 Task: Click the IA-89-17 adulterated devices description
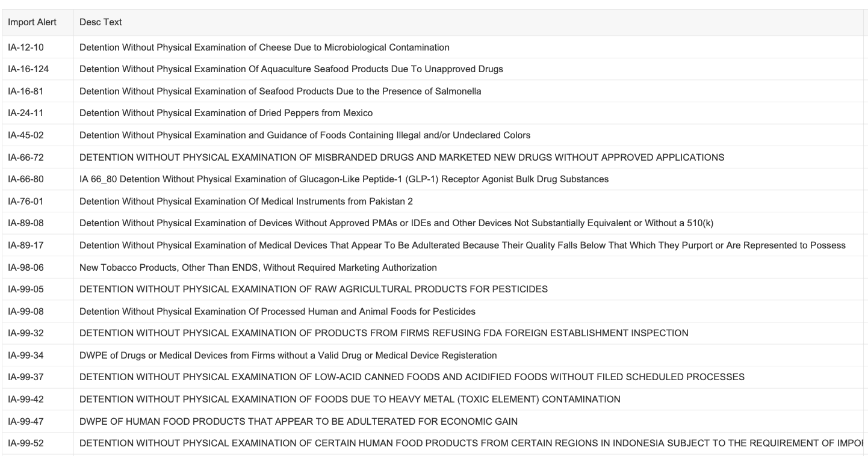click(462, 245)
